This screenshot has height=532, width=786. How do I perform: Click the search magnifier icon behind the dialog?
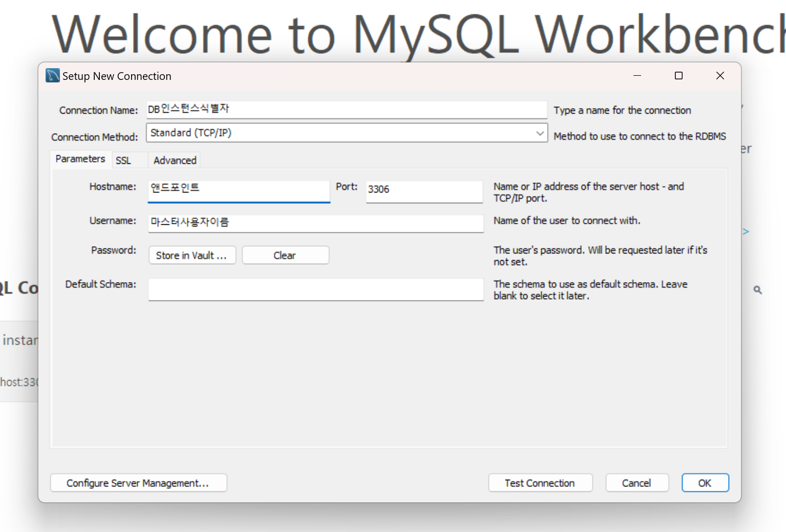click(x=758, y=290)
